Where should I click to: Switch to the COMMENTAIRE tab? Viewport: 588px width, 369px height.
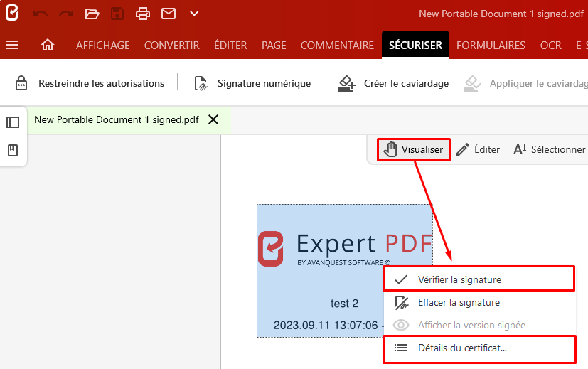click(337, 46)
